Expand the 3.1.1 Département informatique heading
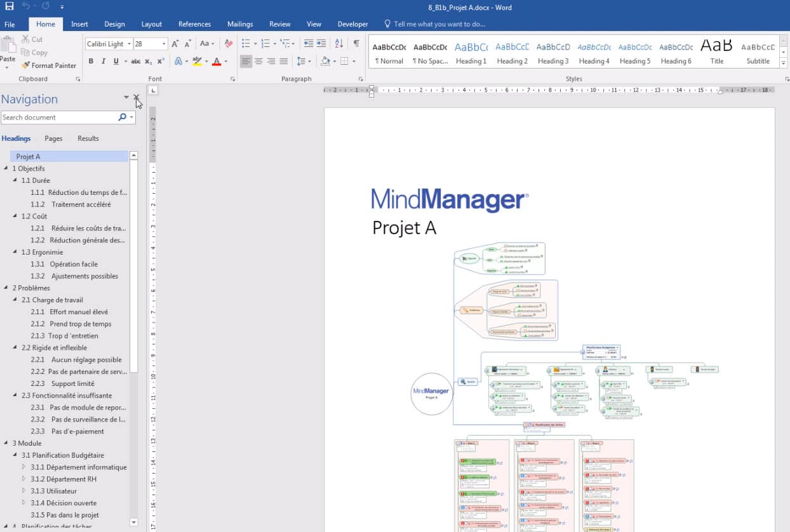Viewport: 790px width, 532px height. click(24, 467)
